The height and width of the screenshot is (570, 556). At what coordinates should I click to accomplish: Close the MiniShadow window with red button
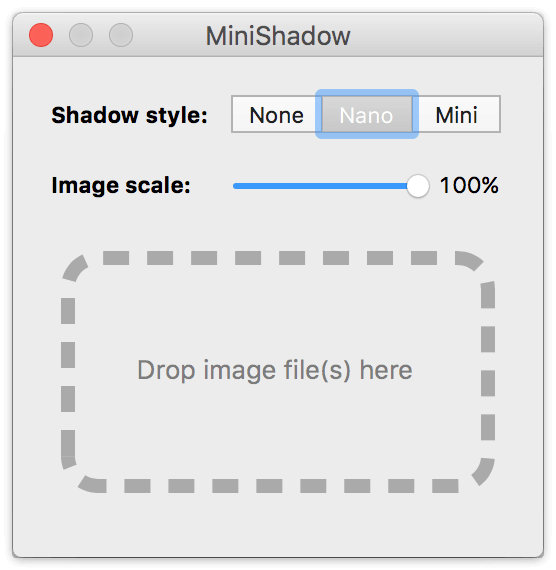tap(41, 35)
